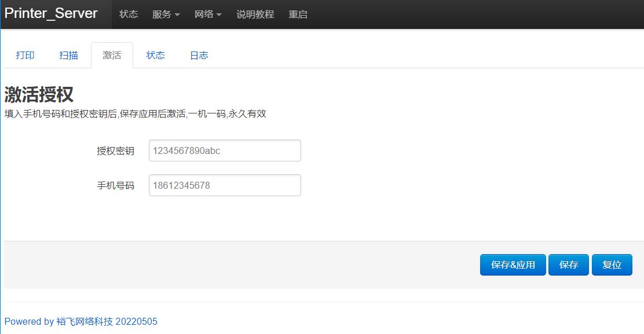
Task: Click the 手机号码 field label
Action: click(115, 186)
